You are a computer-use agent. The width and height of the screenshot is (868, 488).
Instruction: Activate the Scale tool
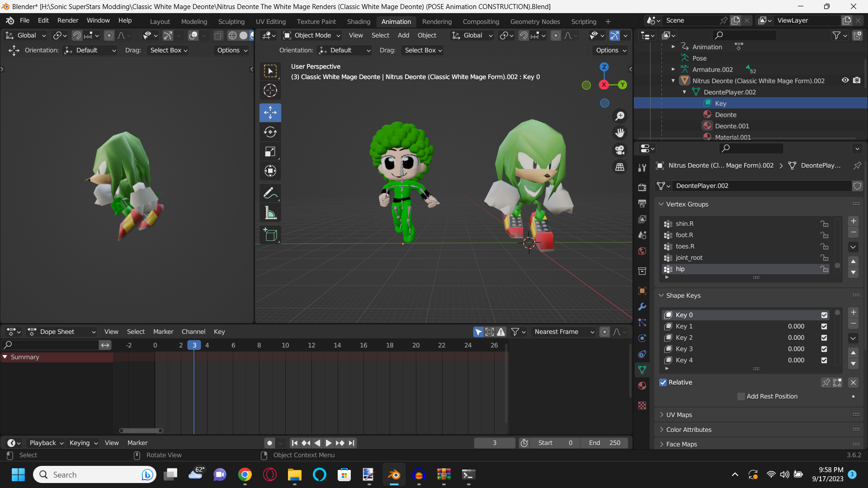click(x=270, y=151)
